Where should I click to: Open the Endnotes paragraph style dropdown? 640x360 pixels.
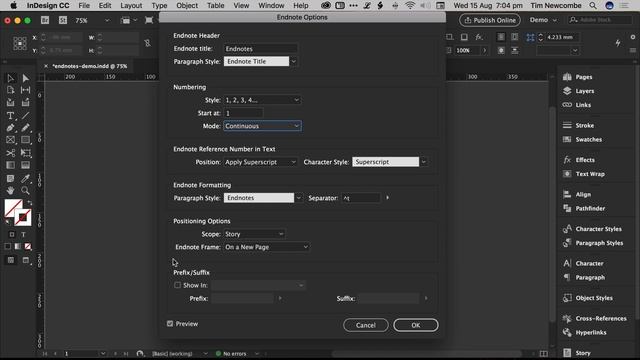click(299, 198)
